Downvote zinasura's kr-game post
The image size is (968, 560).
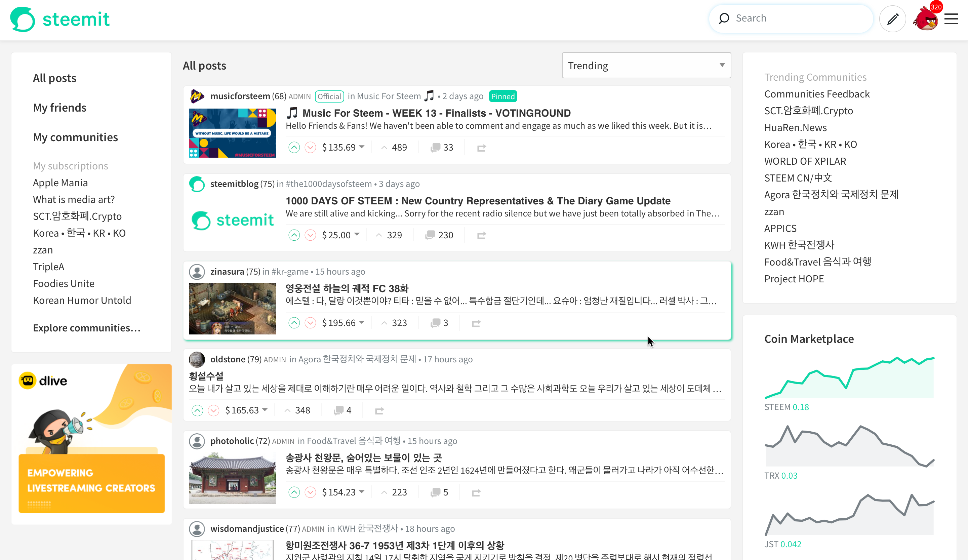coord(310,323)
